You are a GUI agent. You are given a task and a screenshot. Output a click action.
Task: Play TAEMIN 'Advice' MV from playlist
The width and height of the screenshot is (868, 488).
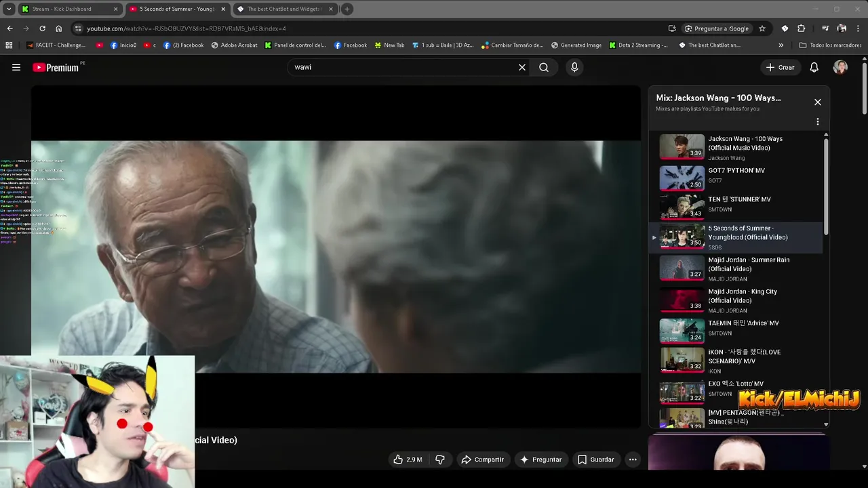point(736,329)
